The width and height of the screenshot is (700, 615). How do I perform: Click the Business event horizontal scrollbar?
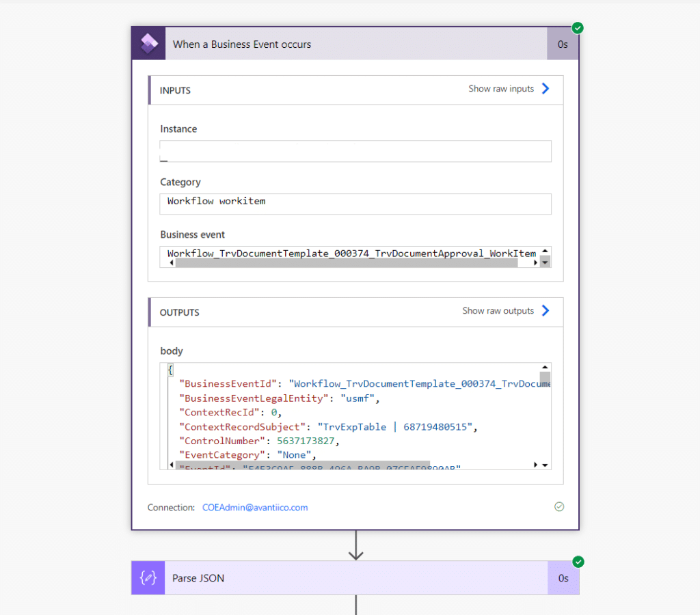coord(347,263)
